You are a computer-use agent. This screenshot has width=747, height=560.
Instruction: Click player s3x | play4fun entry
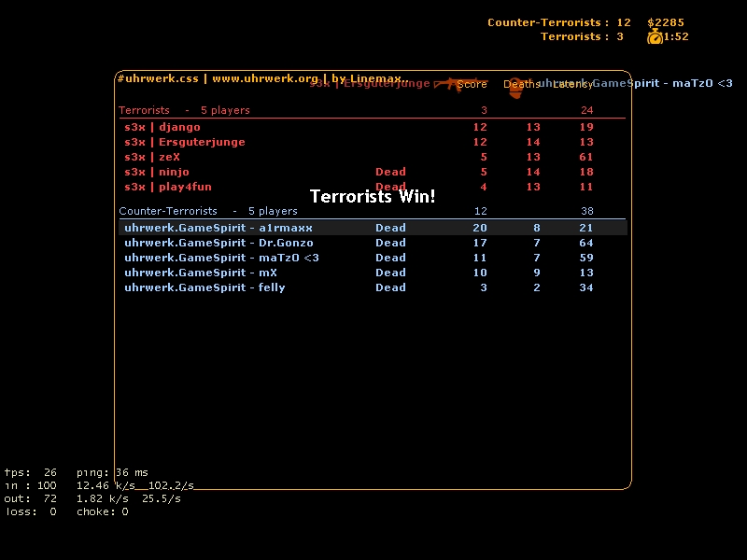(x=168, y=187)
